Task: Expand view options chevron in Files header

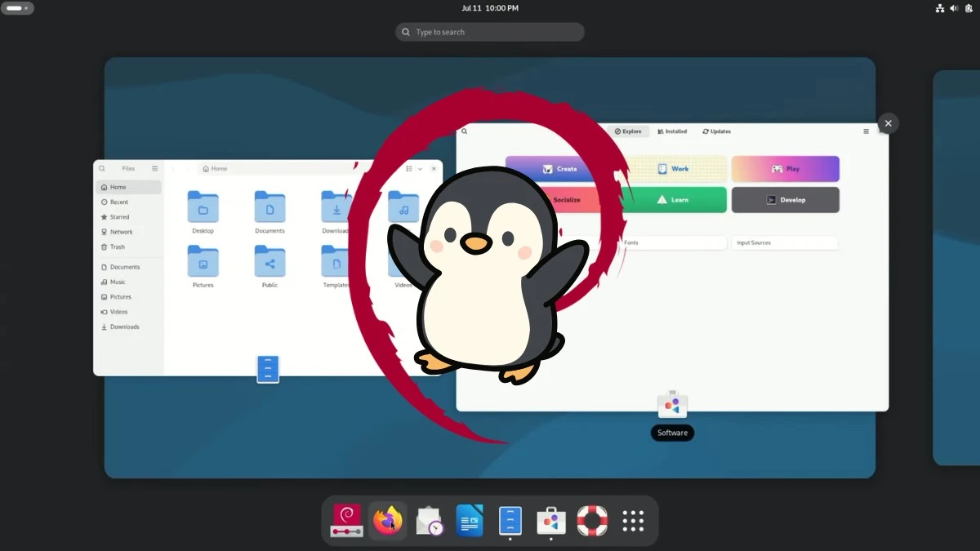Action: pyautogui.click(x=420, y=169)
